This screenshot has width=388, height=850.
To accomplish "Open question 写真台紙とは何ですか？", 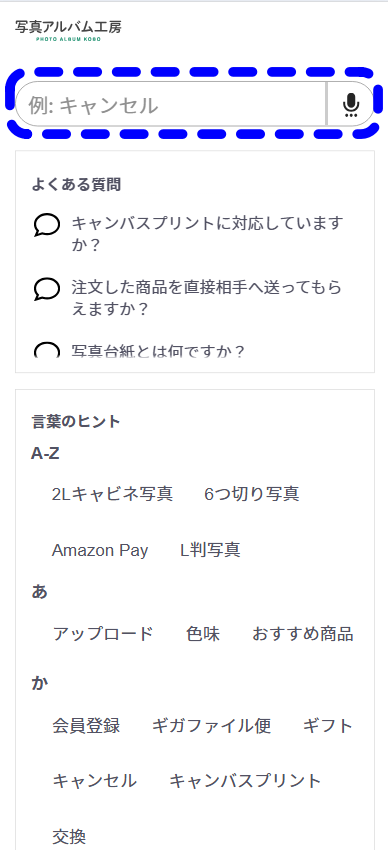I will (158, 351).
